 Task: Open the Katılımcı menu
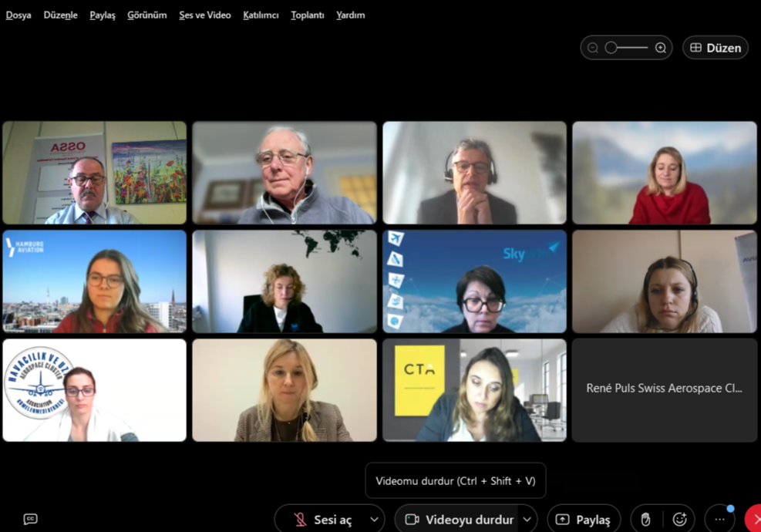tap(261, 15)
